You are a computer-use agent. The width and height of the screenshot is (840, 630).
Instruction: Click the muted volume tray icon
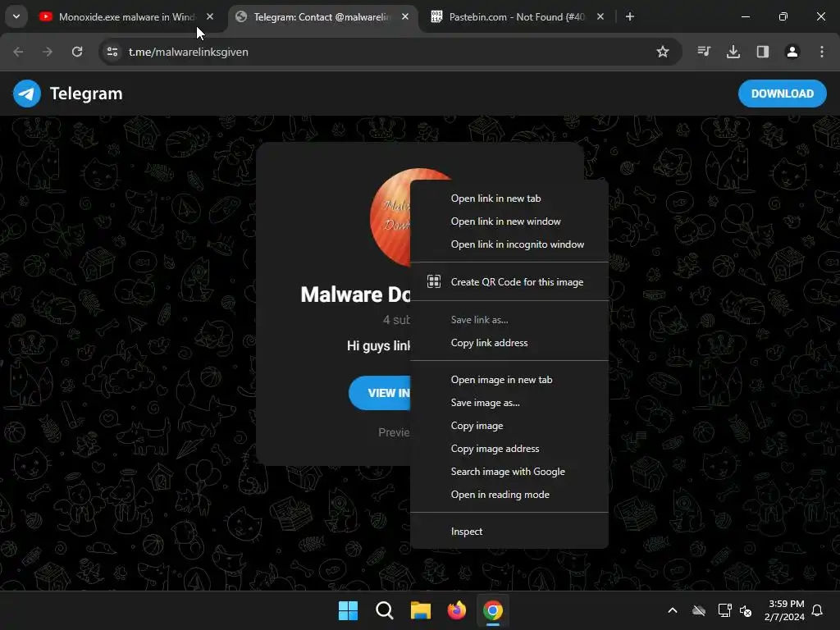point(746,610)
